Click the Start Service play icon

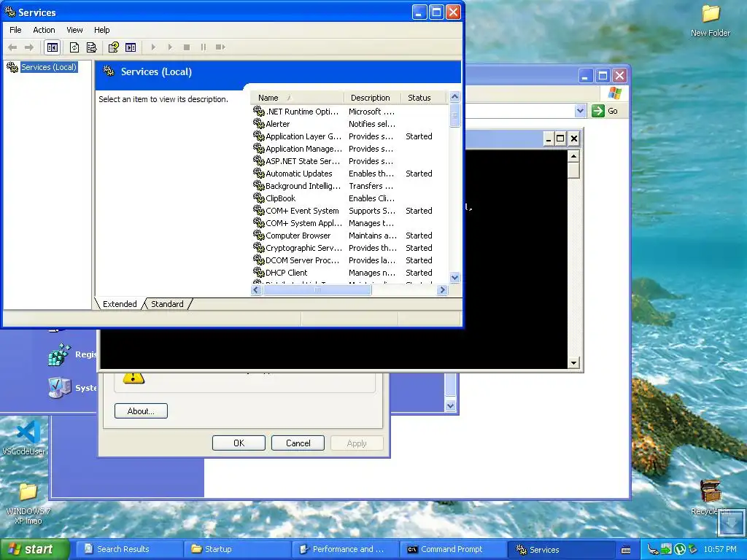[x=153, y=47]
